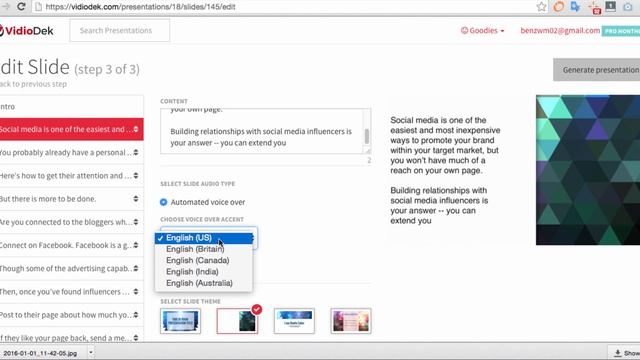Open benzwm02@gmail.com account link

coord(560,31)
